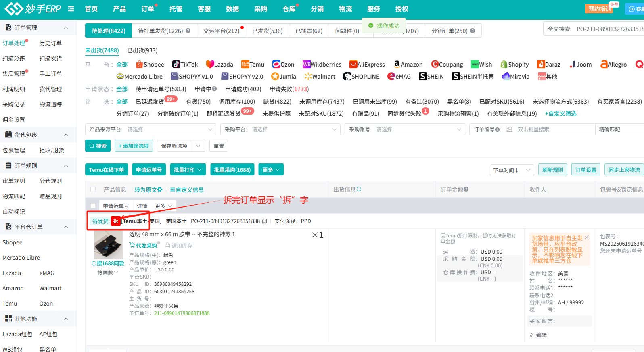Screen dimensions: 644x352
Task: Filter by Temu platform icon
Action: pyautogui.click(x=245, y=64)
